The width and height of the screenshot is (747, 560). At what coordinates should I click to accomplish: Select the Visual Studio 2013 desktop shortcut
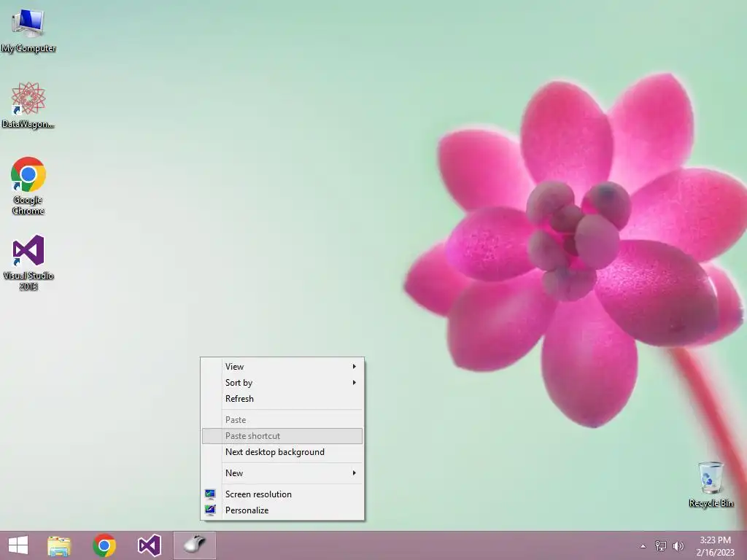click(x=28, y=262)
